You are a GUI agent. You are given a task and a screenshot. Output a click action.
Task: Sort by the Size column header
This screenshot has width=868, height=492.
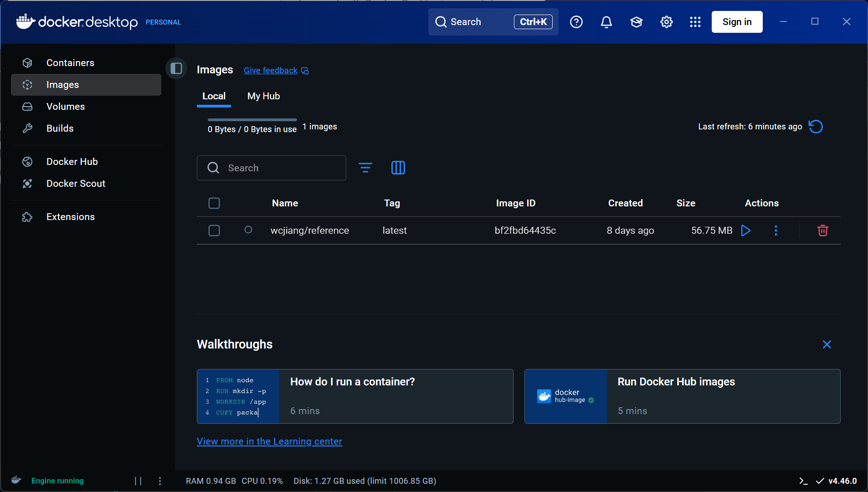[x=686, y=203]
